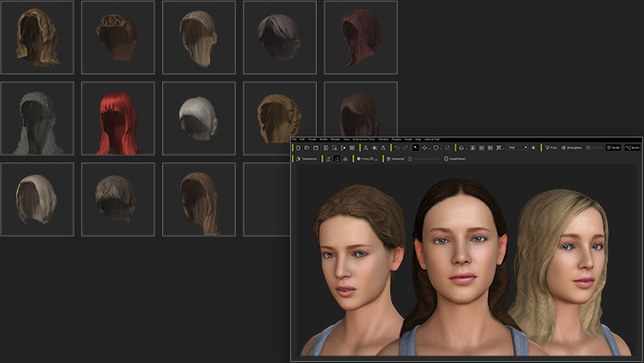Click the Atmosphere button

[x=571, y=147]
